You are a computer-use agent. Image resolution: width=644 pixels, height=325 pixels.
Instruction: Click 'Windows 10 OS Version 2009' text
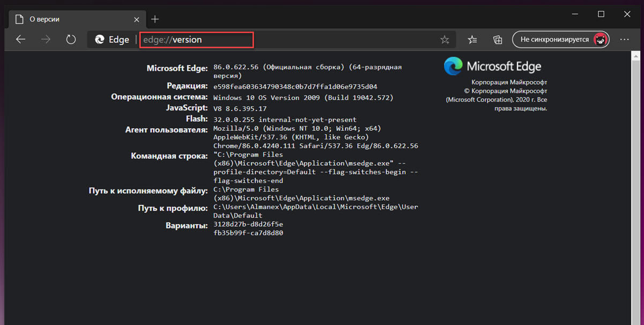(269, 98)
